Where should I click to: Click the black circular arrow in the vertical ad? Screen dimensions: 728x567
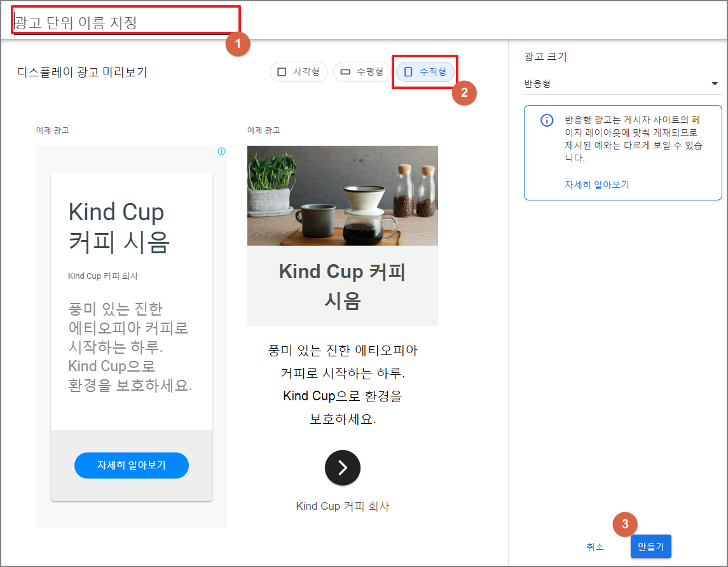342,468
